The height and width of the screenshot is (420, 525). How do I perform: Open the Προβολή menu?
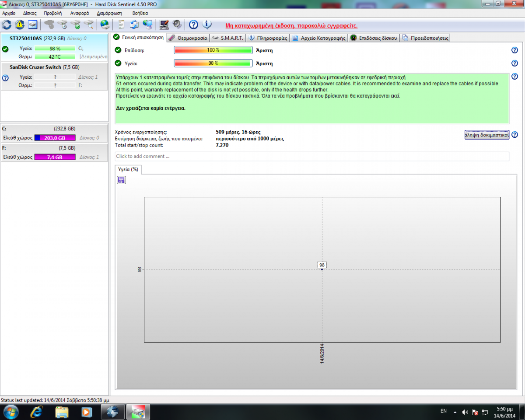(x=53, y=13)
